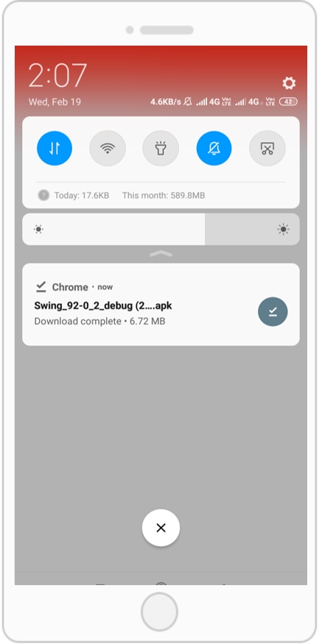Toggle the Wi-Fi quick setting
The image size is (322, 644).
click(108, 148)
